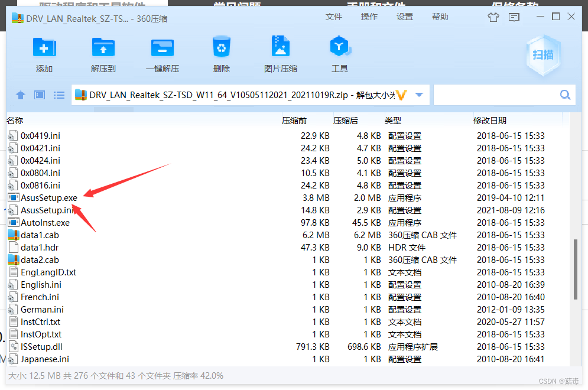
Task: Open the 工具 (Tools) icon
Action: coord(340,47)
